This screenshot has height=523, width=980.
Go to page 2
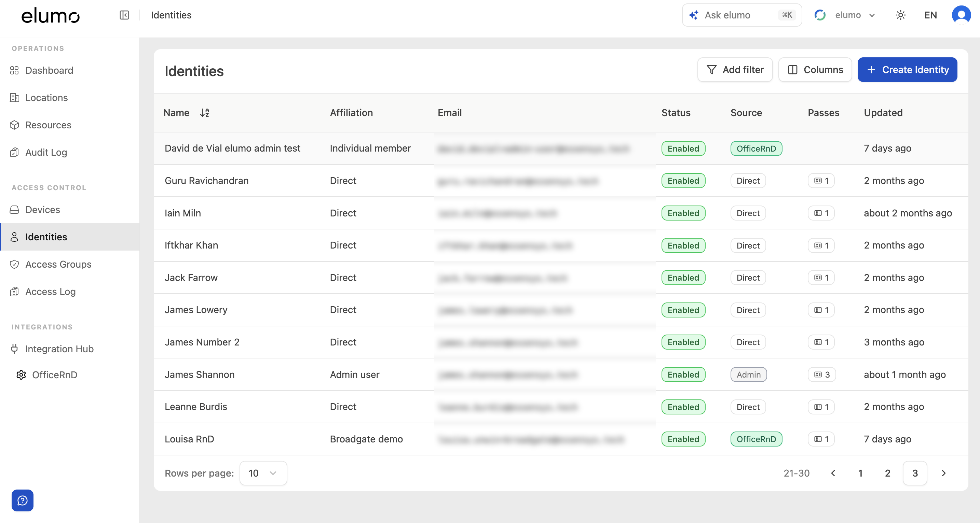click(x=887, y=473)
